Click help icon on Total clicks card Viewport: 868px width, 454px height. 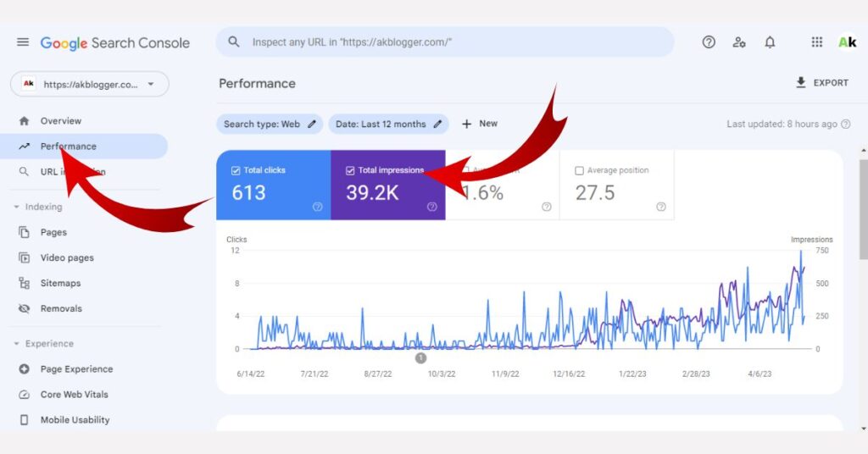317,207
